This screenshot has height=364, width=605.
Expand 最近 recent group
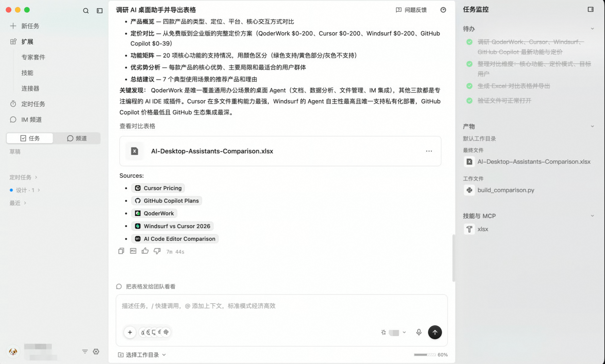pos(18,203)
